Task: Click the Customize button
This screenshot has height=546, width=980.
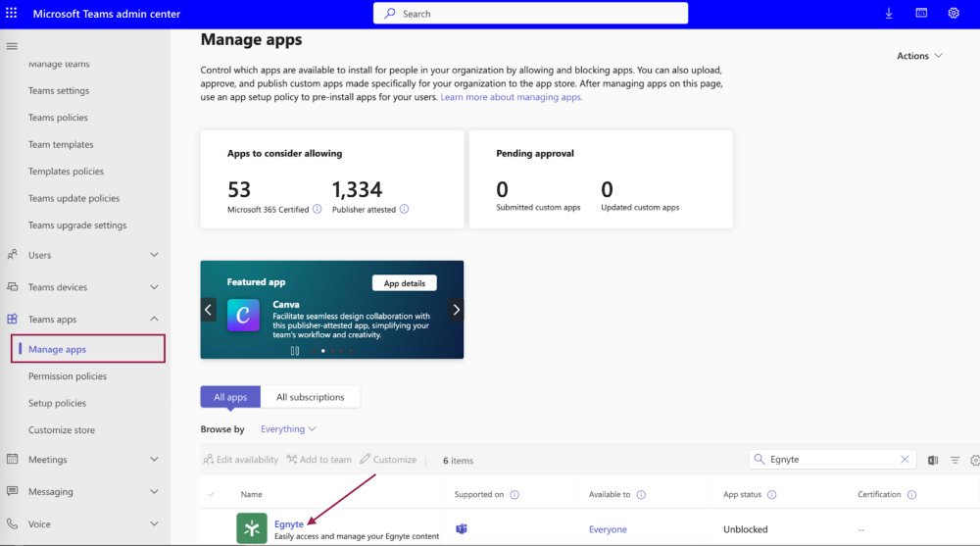Action: [388, 460]
